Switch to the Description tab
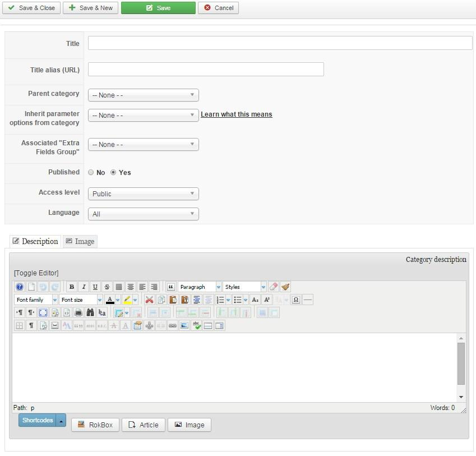Image resolution: width=476 pixels, height=456 pixels. pos(35,241)
